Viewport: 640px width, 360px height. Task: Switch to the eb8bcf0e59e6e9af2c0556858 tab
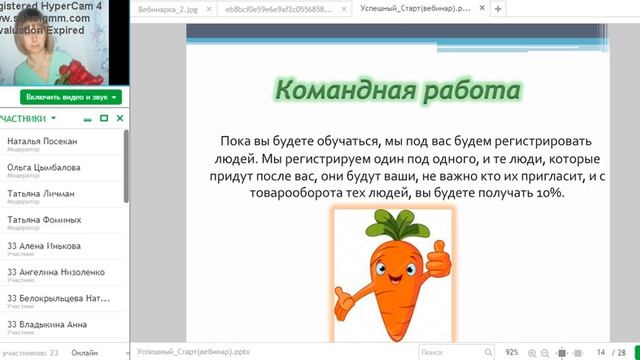(279, 9)
